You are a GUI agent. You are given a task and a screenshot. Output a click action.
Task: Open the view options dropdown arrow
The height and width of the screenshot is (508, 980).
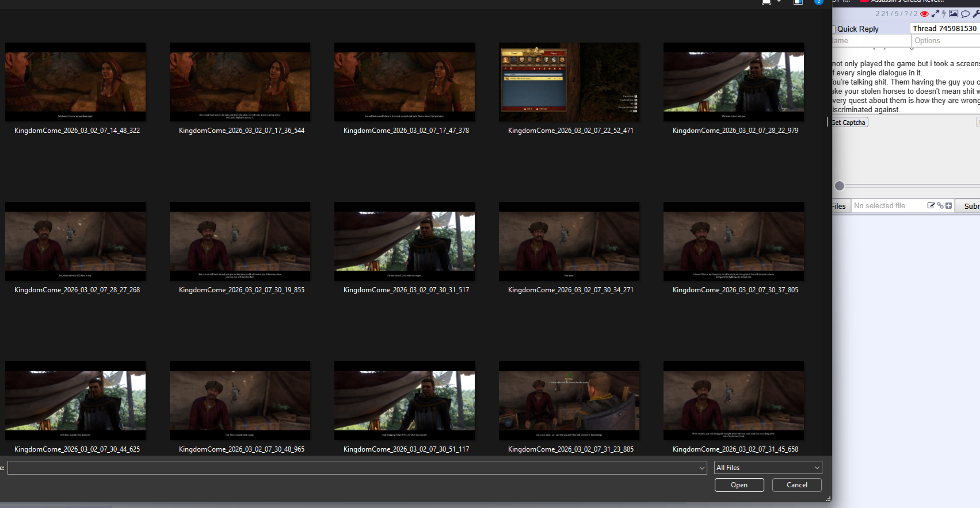[779, 2]
